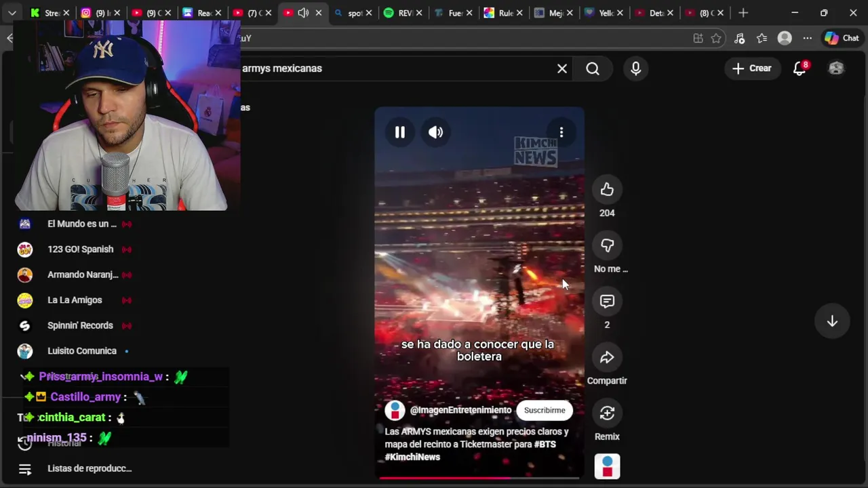Expand the tab actions menu chevron
The height and width of the screenshot is (488, 868).
tap(12, 13)
